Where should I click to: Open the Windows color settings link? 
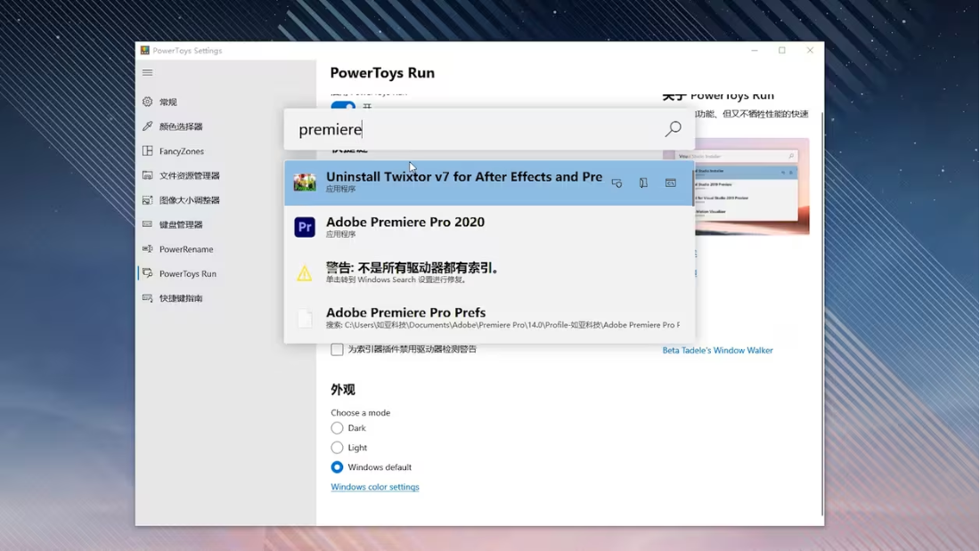pyautogui.click(x=374, y=487)
